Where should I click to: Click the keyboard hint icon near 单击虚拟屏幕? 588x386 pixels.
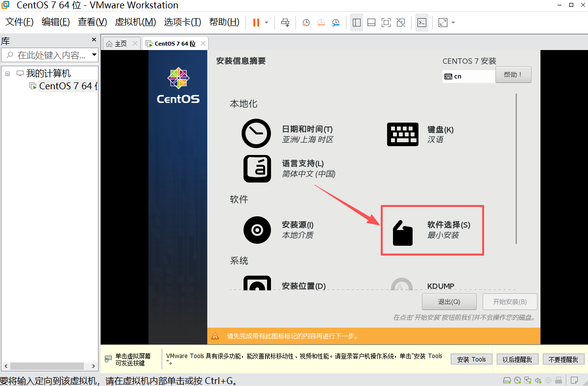pos(108,359)
